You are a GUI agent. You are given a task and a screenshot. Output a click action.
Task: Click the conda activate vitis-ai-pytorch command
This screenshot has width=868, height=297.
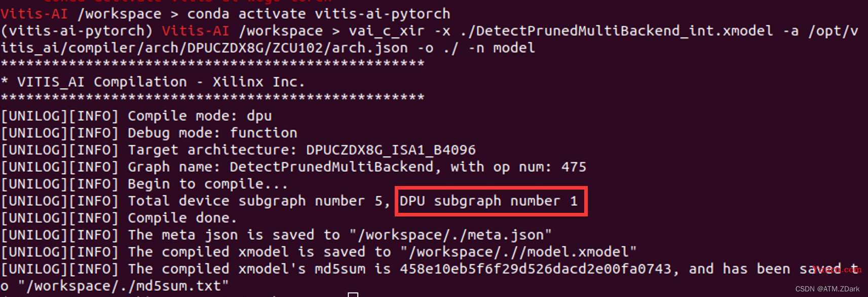tap(319, 14)
